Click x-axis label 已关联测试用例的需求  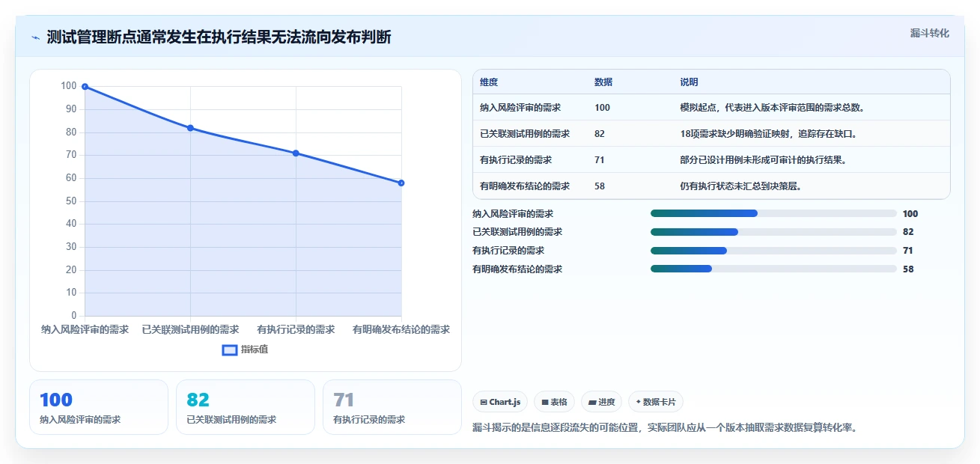[x=190, y=329]
